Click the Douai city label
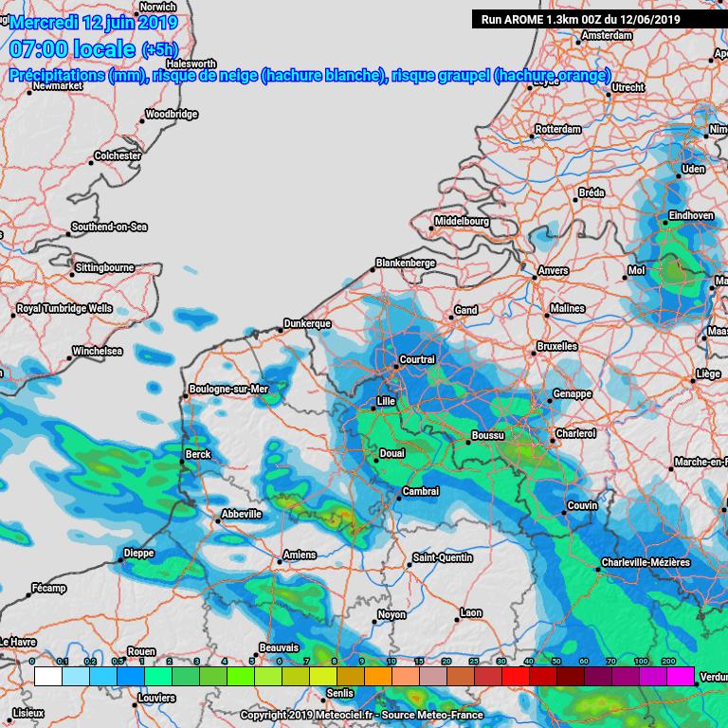 [x=391, y=453]
